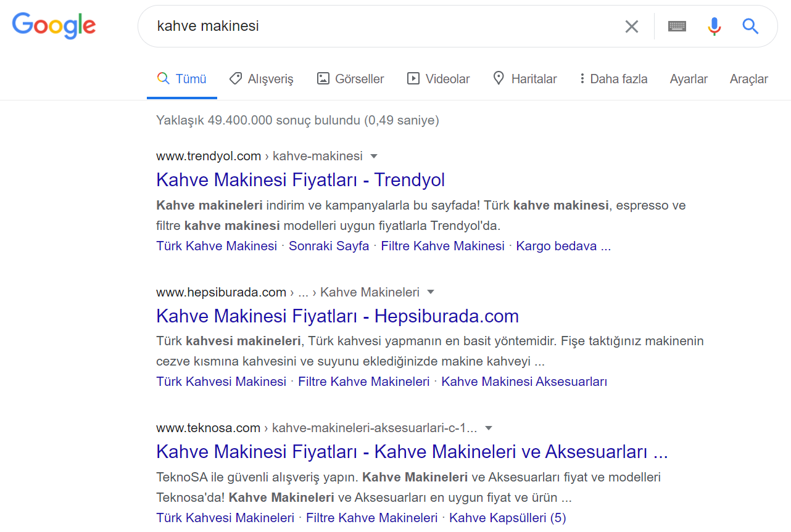Screen dimensions: 791x532
Task: Expand the teknosa.com result dropdown arrow
Action: coord(489,428)
